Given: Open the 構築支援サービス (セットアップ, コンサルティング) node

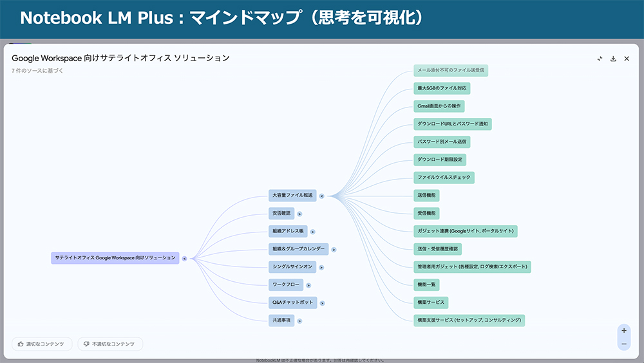Looking at the screenshot, I should point(469,321).
